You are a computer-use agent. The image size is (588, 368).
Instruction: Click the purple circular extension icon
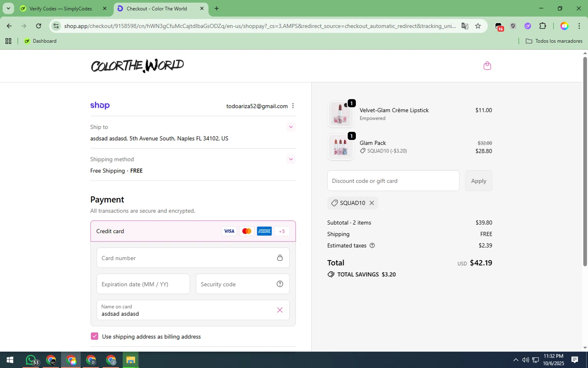tap(528, 26)
